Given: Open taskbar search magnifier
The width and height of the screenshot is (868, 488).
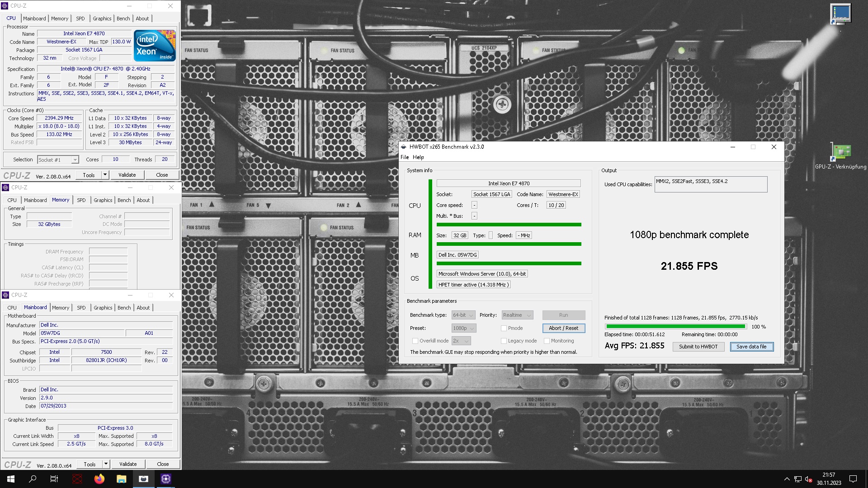Looking at the screenshot, I should point(33,479).
